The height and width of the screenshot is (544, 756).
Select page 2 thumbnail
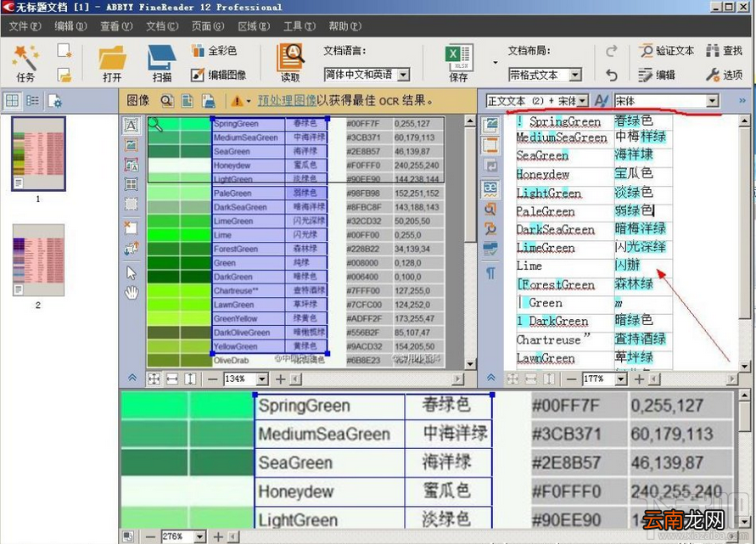click(38, 260)
